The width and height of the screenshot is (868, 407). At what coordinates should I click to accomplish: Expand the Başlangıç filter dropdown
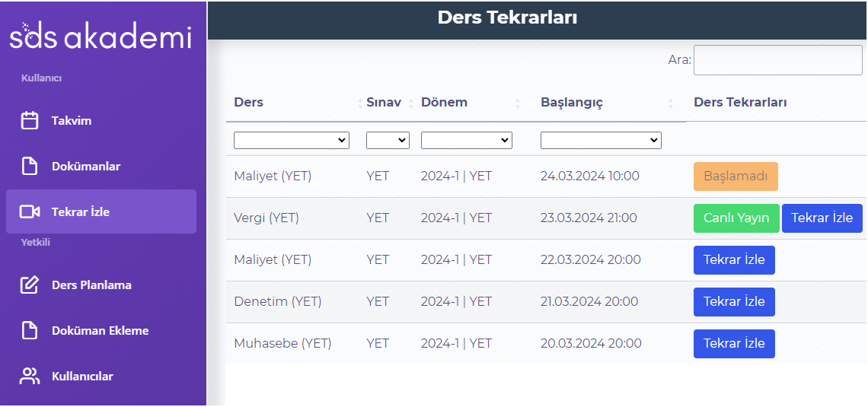pyautogui.click(x=601, y=141)
